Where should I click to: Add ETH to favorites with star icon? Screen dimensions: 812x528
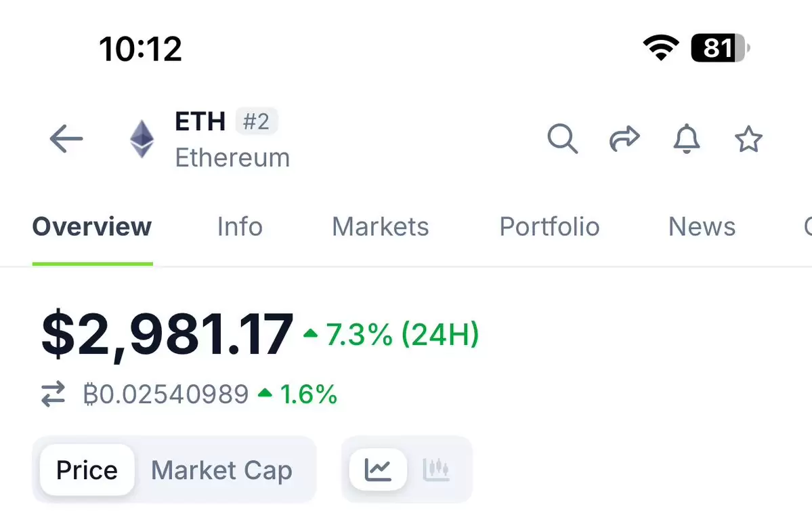click(748, 139)
